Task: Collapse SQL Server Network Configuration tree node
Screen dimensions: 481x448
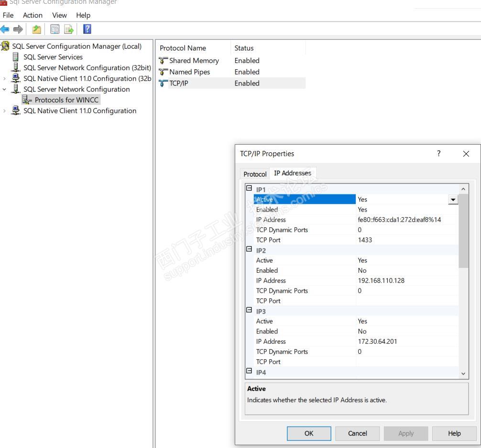Action: coord(4,89)
